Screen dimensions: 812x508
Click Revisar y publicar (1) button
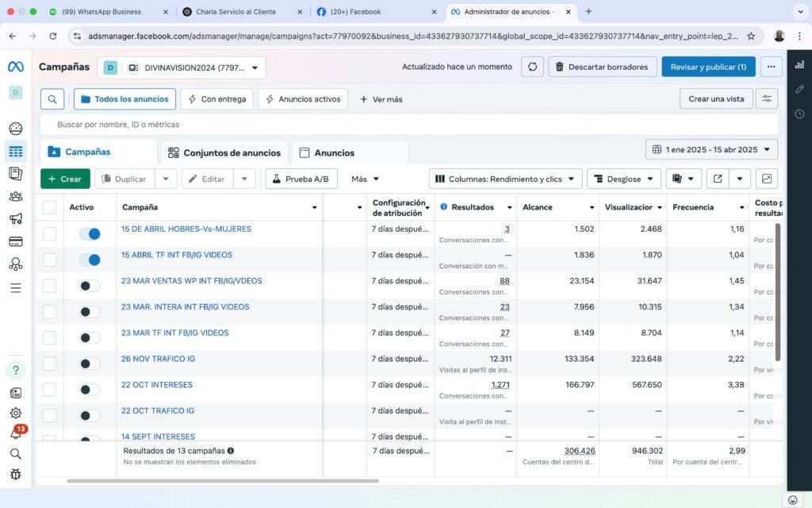coord(708,67)
